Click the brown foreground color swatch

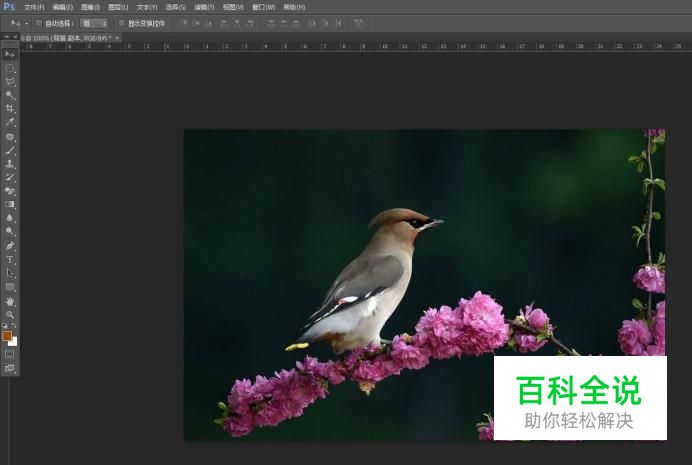pos(7,336)
